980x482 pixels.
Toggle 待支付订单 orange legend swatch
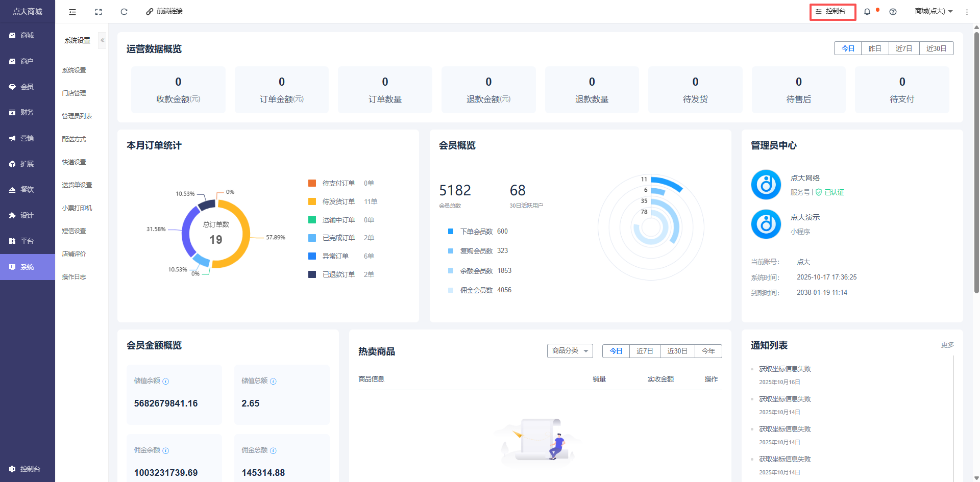point(312,183)
